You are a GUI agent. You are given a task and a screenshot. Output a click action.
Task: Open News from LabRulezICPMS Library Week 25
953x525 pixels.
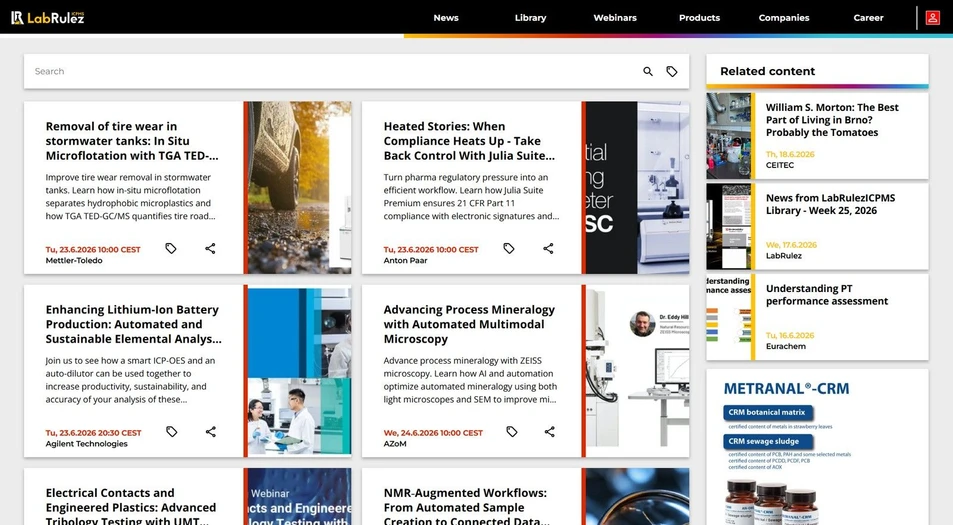click(x=830, y=204)
